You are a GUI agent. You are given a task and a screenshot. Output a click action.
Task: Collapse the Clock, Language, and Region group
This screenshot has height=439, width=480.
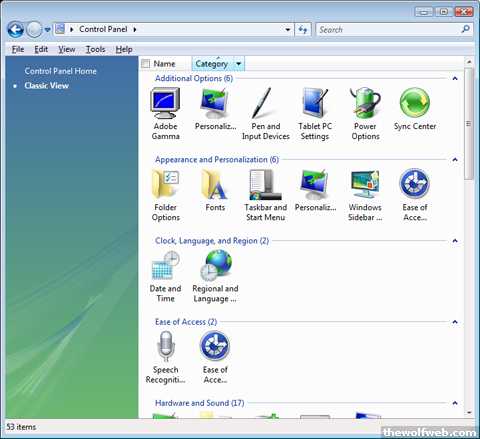[x=455, y=241]
